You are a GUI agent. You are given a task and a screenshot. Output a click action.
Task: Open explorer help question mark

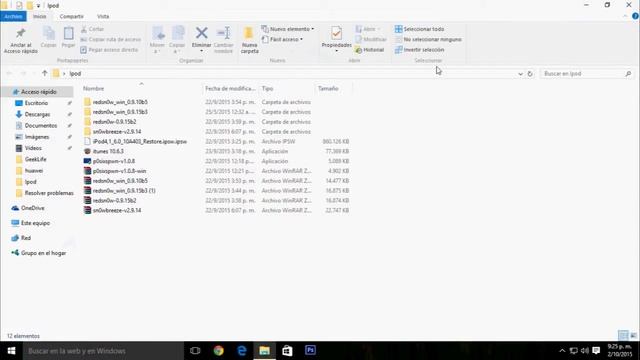click(x=635, y=16)
